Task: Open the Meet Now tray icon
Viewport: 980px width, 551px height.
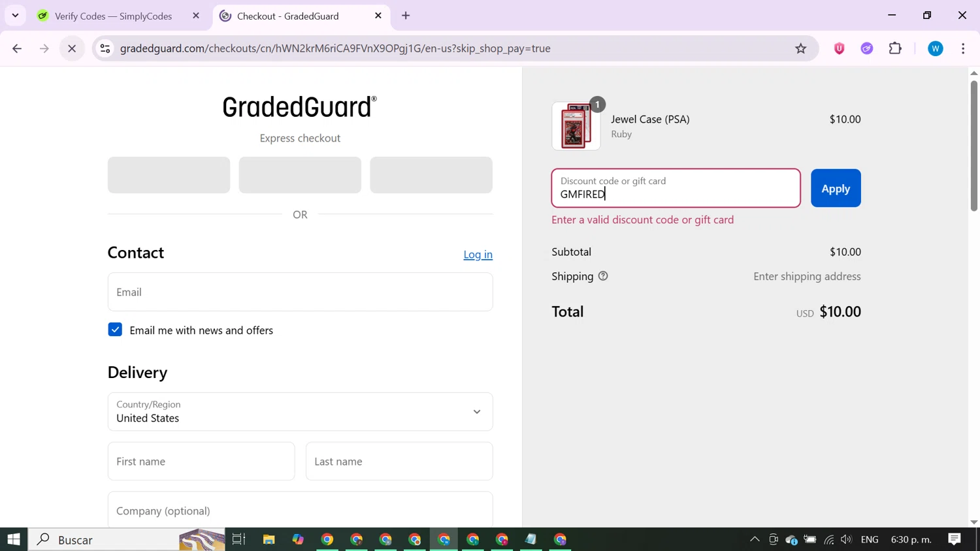Action: pos(774,539)
